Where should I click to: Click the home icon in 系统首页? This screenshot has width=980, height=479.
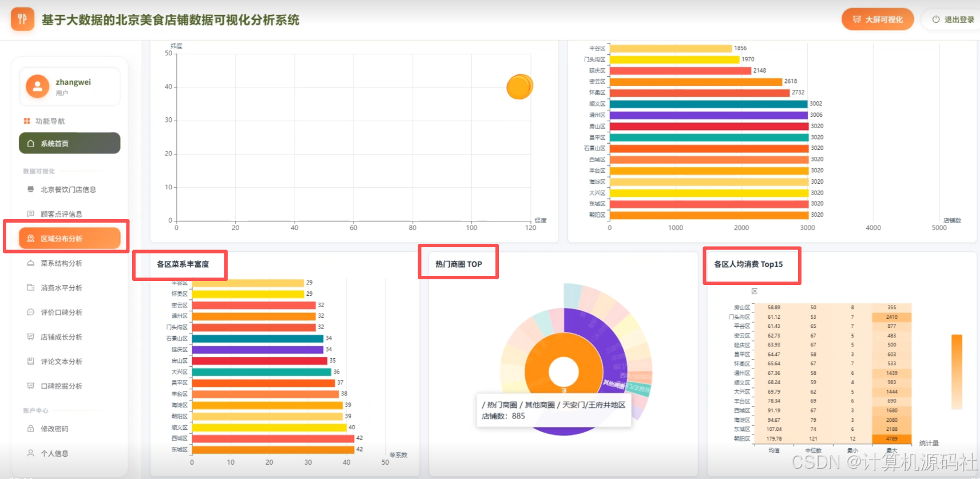pyautogui.click(x=31, y=144)
